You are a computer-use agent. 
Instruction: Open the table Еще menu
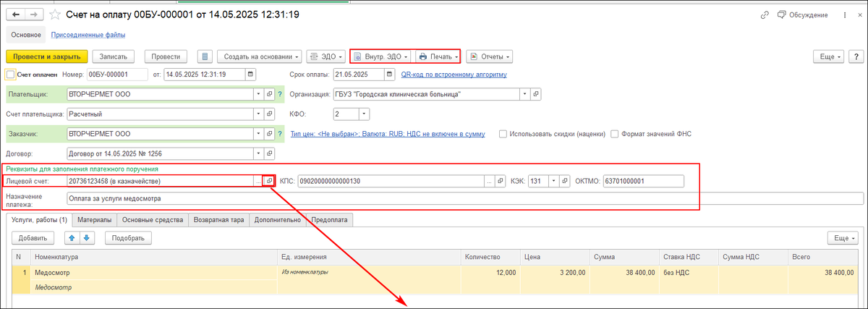(x=843, y=237)
